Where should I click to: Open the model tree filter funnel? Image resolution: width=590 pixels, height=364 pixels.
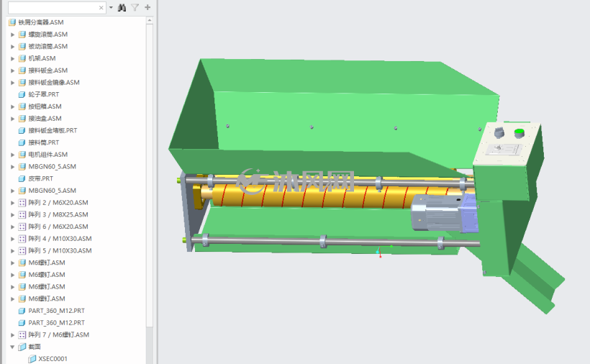click(135, 7)
